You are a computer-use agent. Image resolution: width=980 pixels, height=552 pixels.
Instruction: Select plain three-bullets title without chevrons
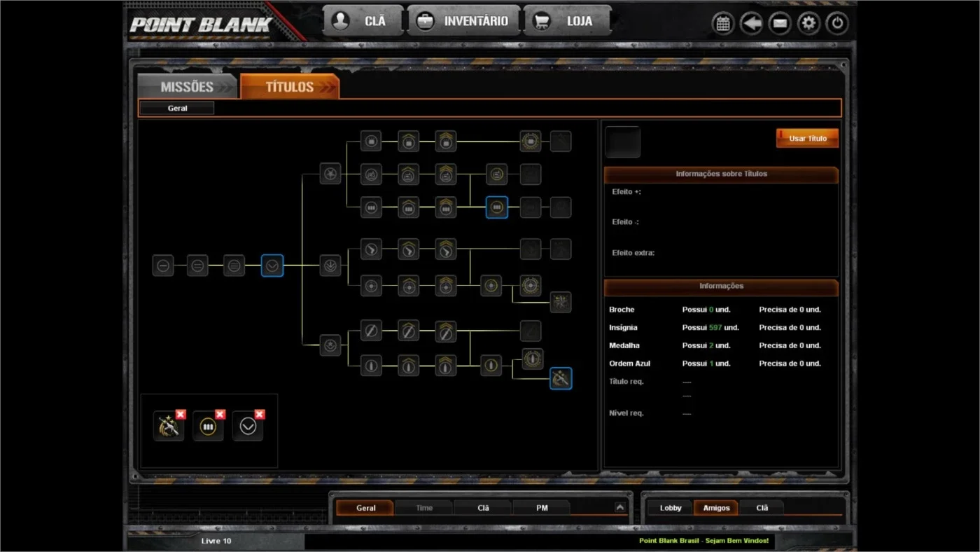click(372, 207)
